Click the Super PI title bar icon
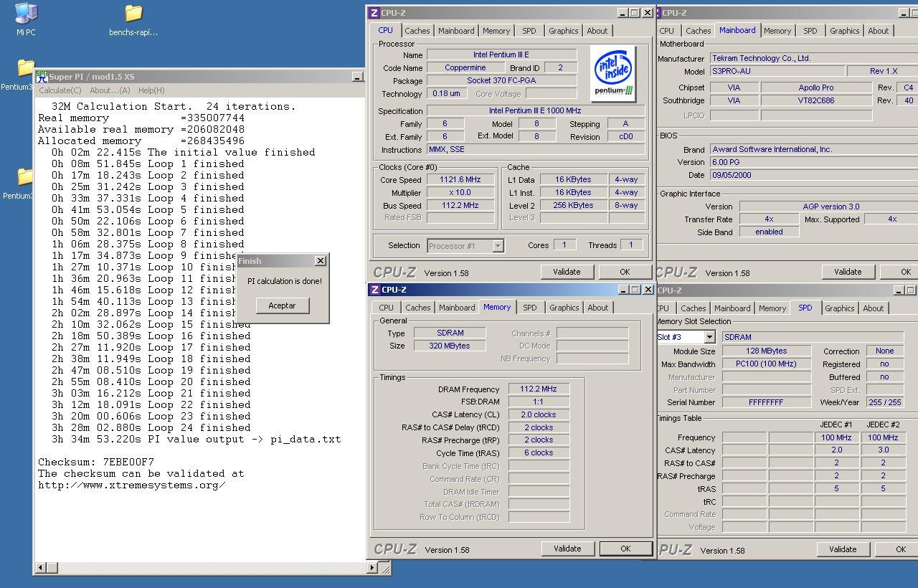918x588 pixels. tap(42, 76)
